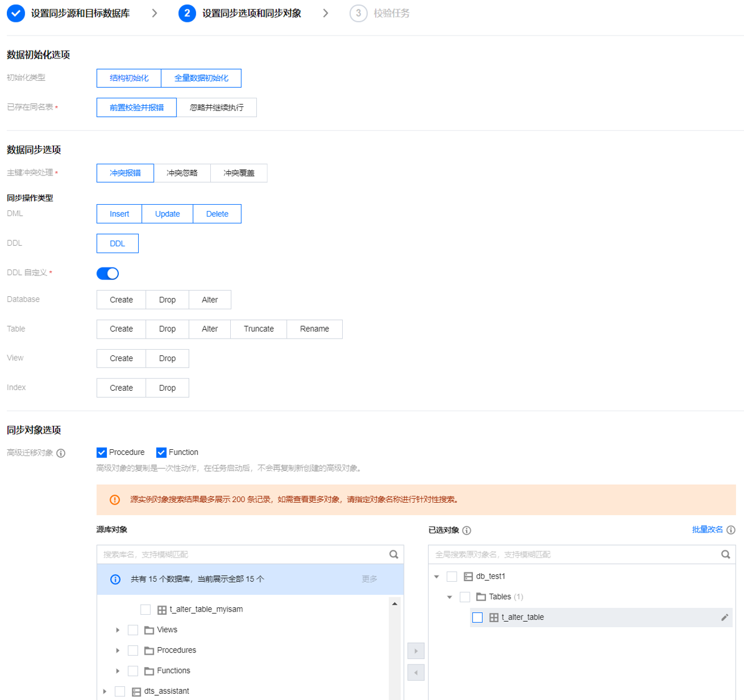This screenshot has width=744, height=700.
Task: Click the db_test1 database icon
Action: coord(468,577)
